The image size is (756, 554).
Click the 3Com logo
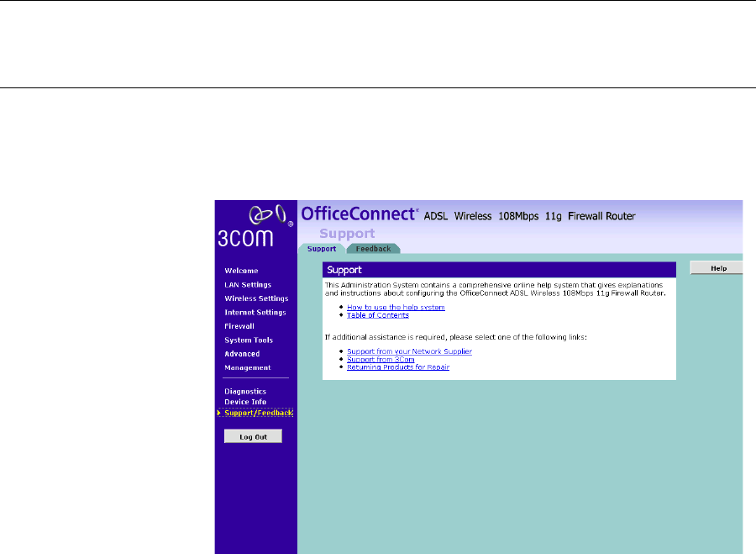(255, 226)
